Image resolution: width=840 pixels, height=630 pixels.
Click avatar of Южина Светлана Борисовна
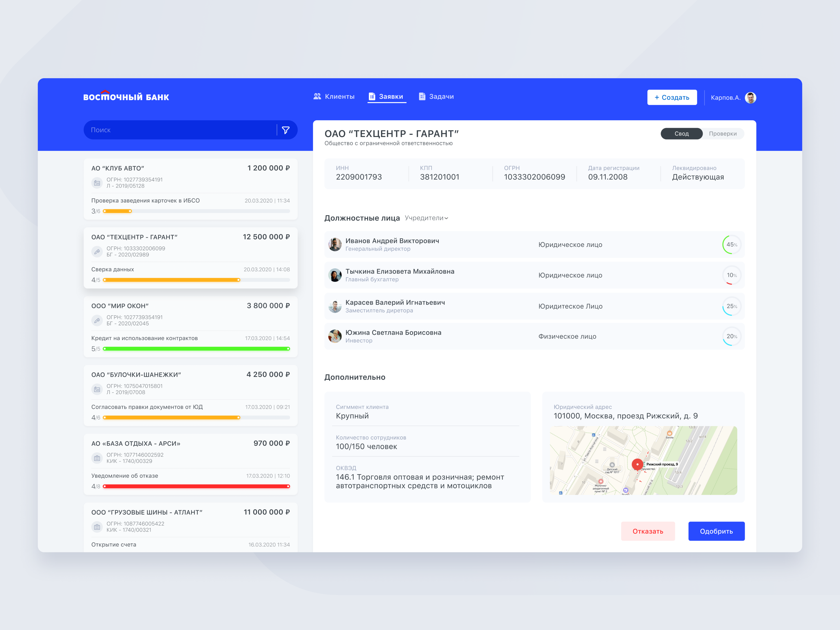(x=335, y=337)
